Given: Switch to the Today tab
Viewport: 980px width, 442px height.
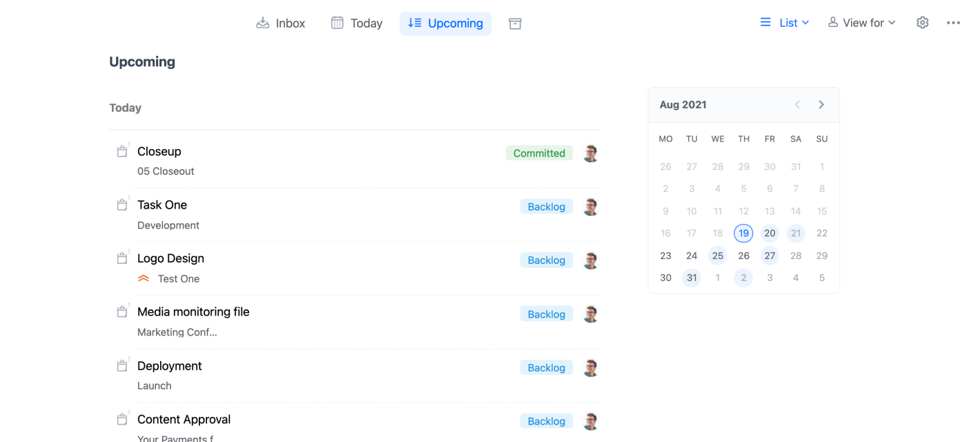Looking at the screenshot, I should [x=356, y=23].
